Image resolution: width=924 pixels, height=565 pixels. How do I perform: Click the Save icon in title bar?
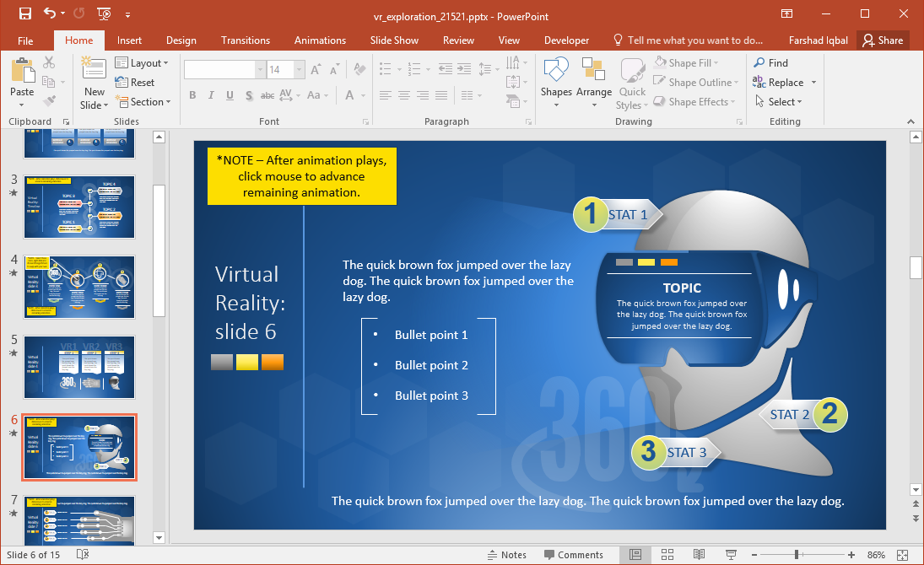click(24, 13)
